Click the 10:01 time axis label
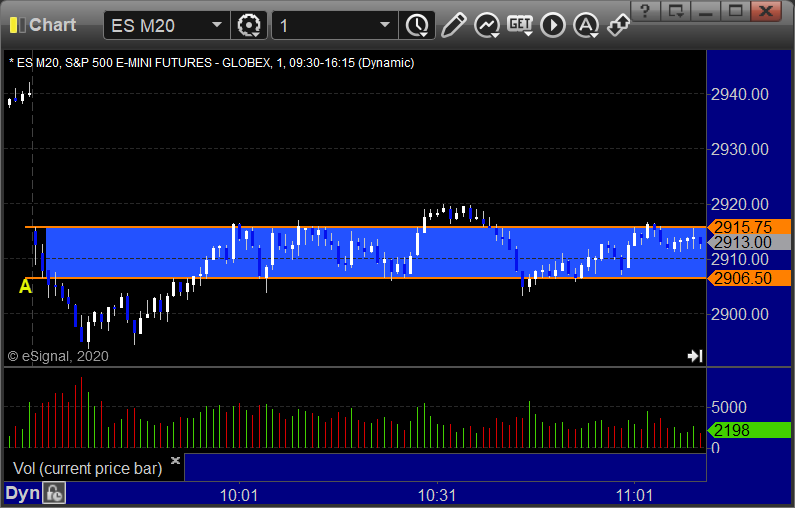Image resolution: width=795 pixels, height=508 pixels. coord(239,495)
